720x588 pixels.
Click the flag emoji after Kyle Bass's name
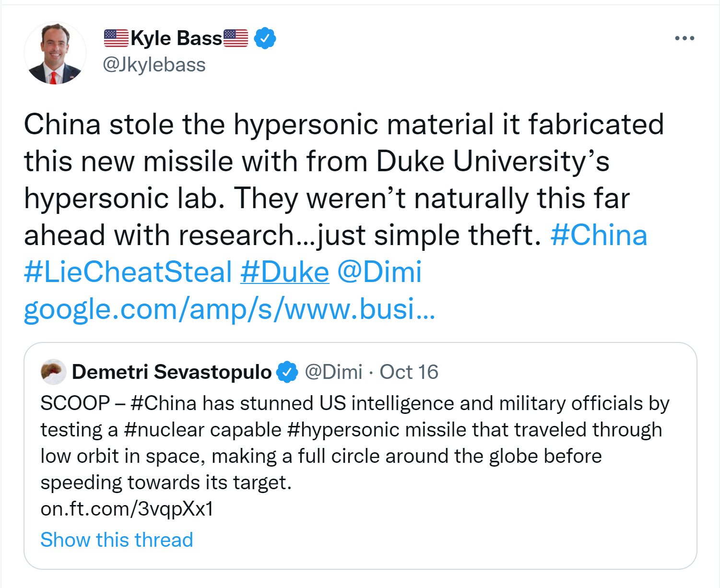point(236,38)
